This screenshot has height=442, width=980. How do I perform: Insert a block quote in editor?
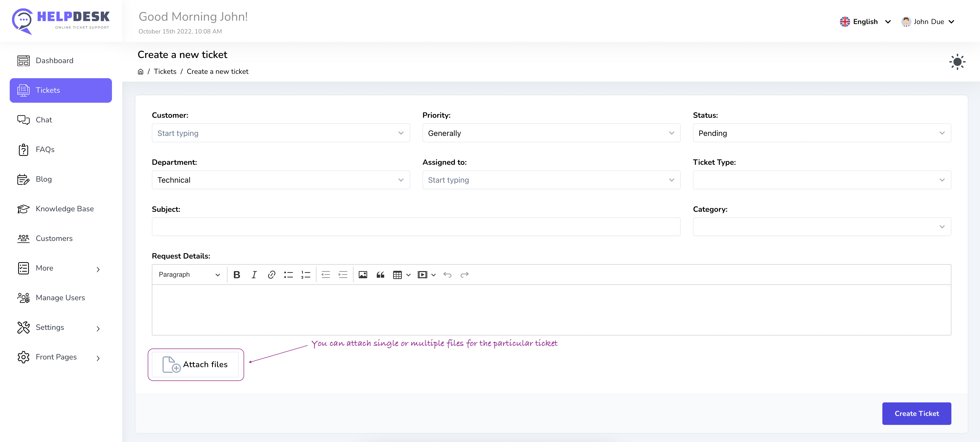[380, 275]
